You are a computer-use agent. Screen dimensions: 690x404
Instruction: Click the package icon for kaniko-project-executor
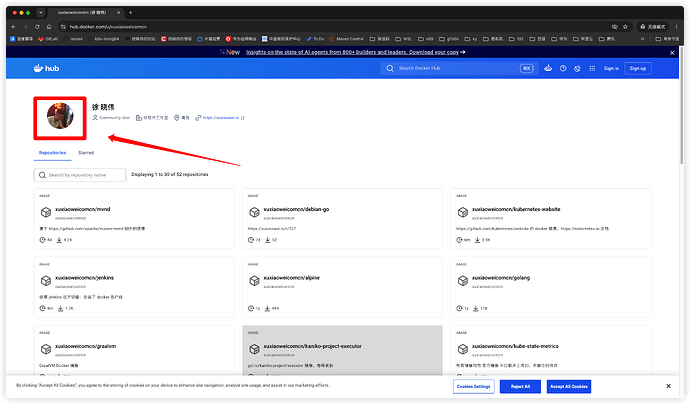click(254, 349)
